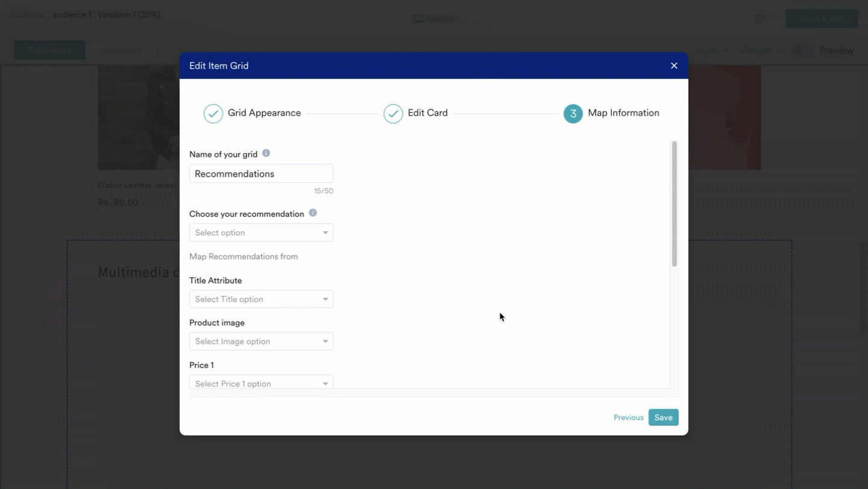Click the Previous link
The height and width of the screenshot is (489, 868).
click(x=629, y=417)
